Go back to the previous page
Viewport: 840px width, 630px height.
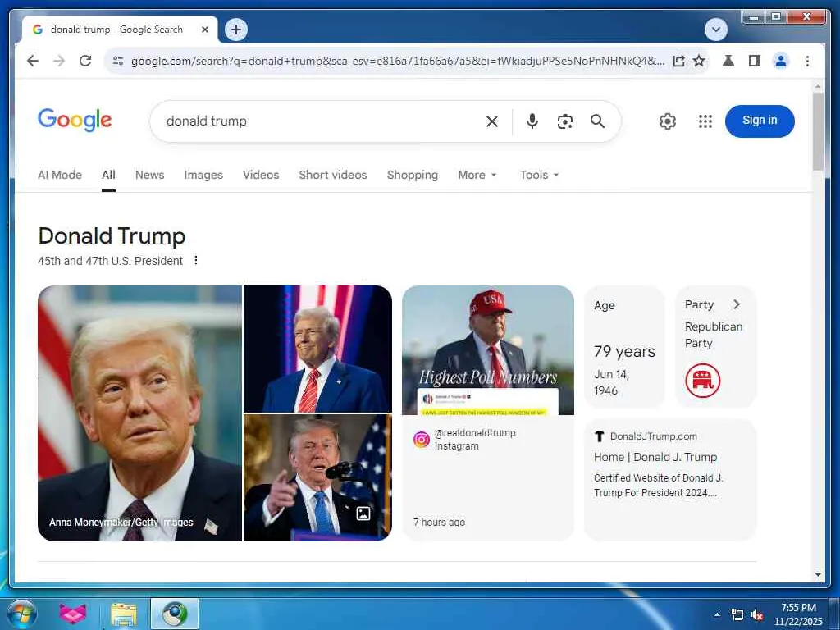click(33, 61)
